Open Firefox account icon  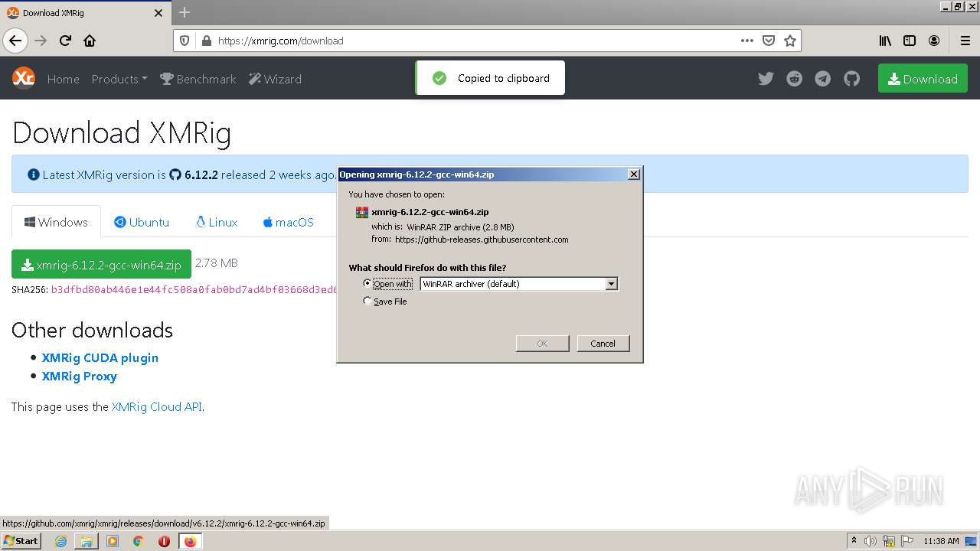point(934,41)
